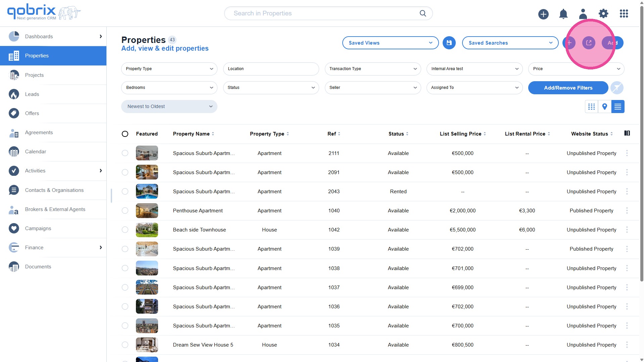The image size is (644, 362).
Task: Click the Search in Properties field
Action: coord(322,13)
